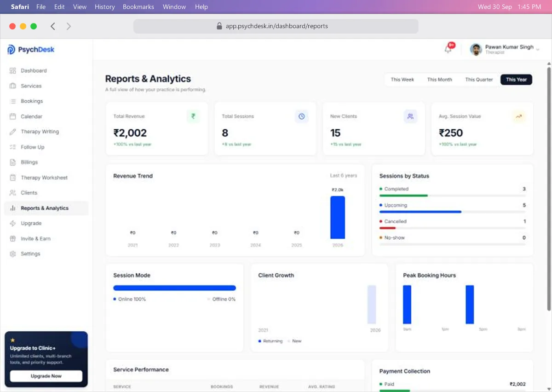Click the Bookings sidebar icon
The height and width of the screenshot is (392, 552).
pos(12,101)
